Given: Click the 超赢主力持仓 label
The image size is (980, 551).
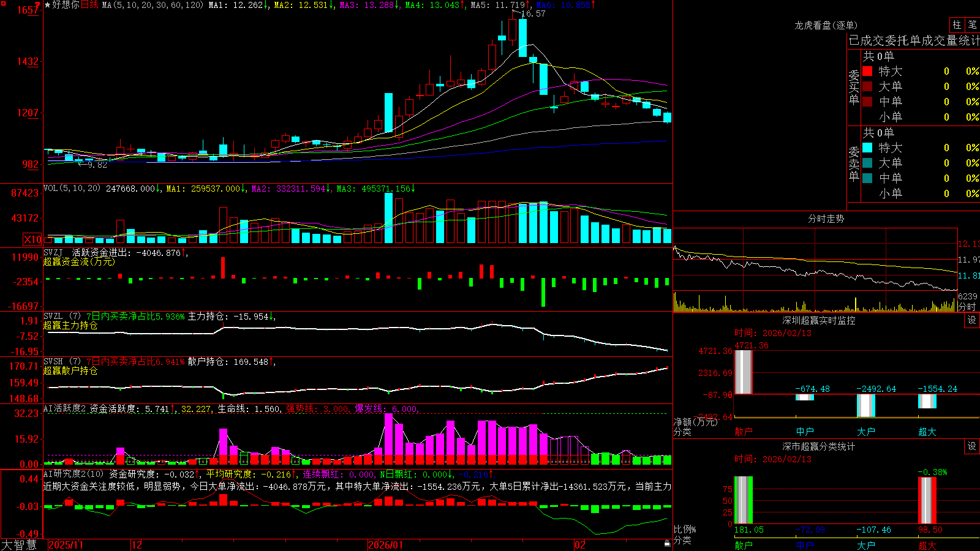Looking at the screenshot, I should click(x=70, y=325).
